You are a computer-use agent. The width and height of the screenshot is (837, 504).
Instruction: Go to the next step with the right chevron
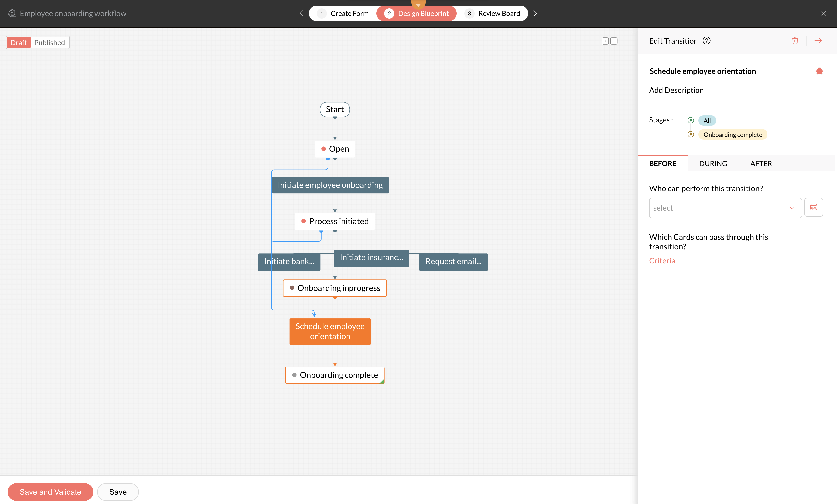535,14
